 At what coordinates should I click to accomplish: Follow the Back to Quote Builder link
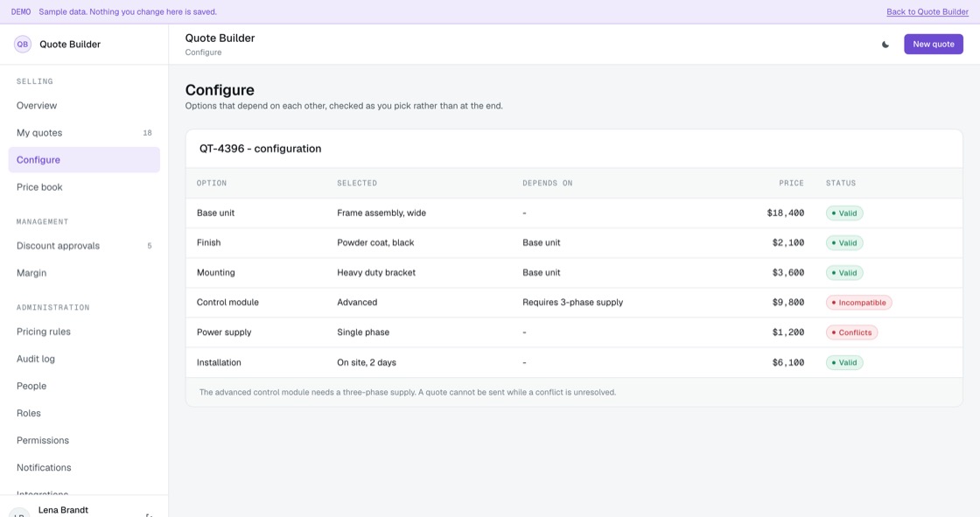click(x=927, y=12)
